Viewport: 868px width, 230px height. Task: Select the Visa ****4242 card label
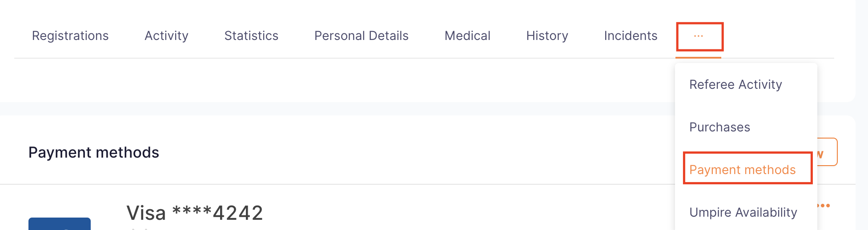(x=195, y=213)
